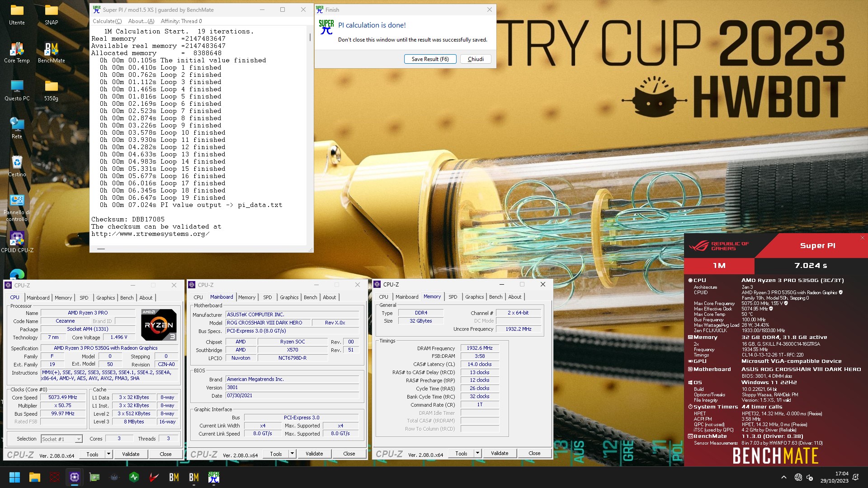Click Close button in left CPU-Z window

click(165, 454)
